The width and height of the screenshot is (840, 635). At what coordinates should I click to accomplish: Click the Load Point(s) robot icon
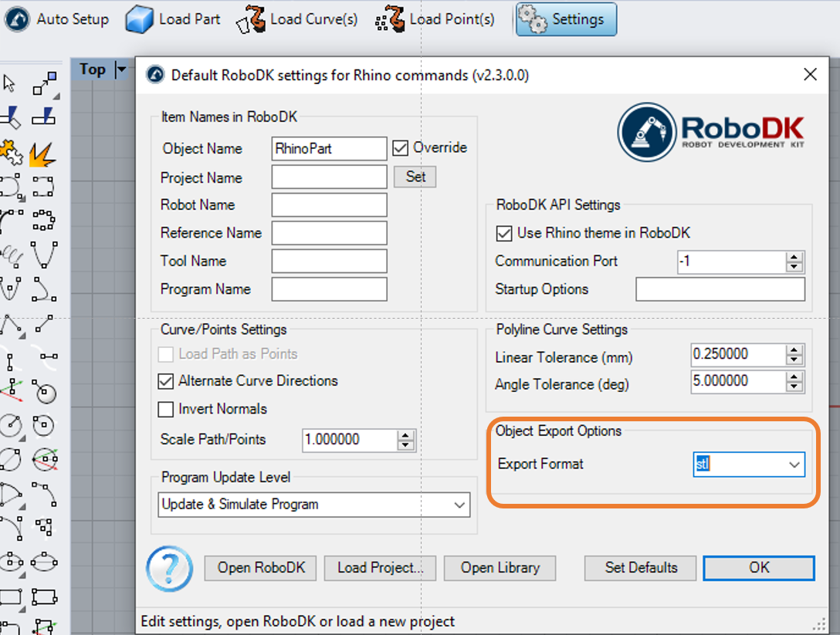[390, 19]
